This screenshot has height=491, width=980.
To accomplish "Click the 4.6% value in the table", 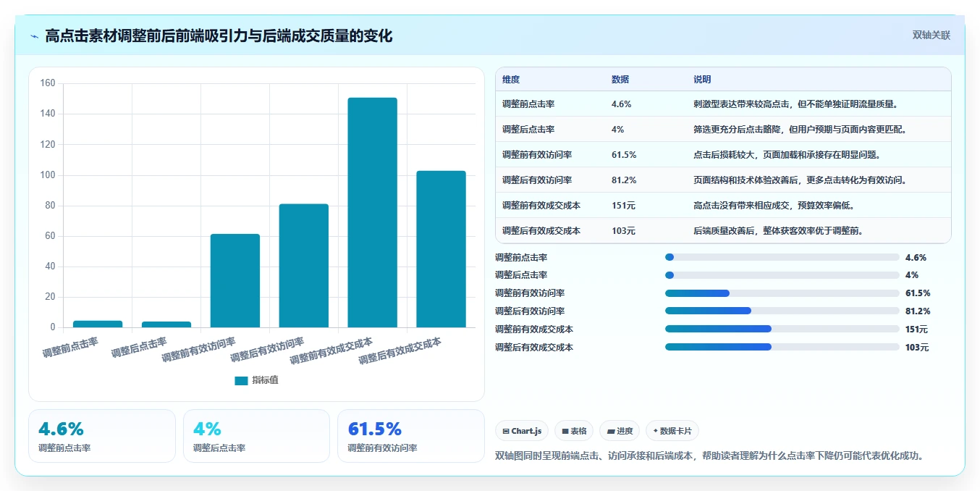I will (622, 104).
